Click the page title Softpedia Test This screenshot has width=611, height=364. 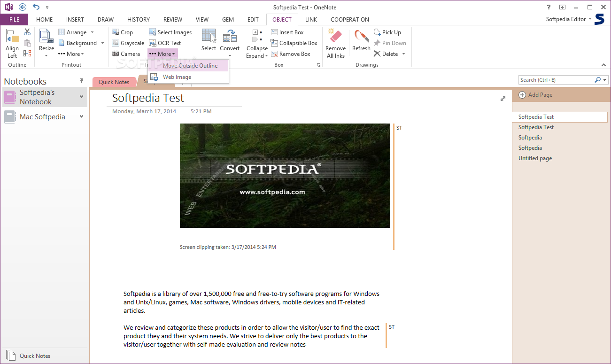click(148, 98)
